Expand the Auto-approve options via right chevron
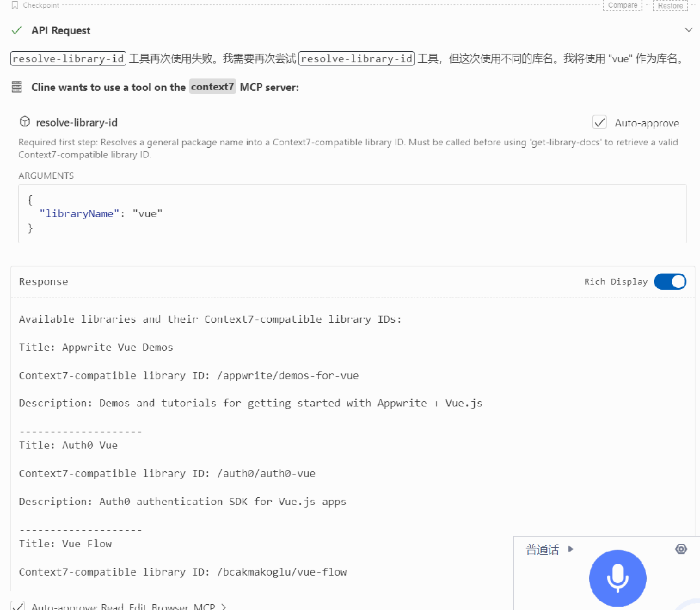Screen dimensions: 700x610 (x=223, y=606)
